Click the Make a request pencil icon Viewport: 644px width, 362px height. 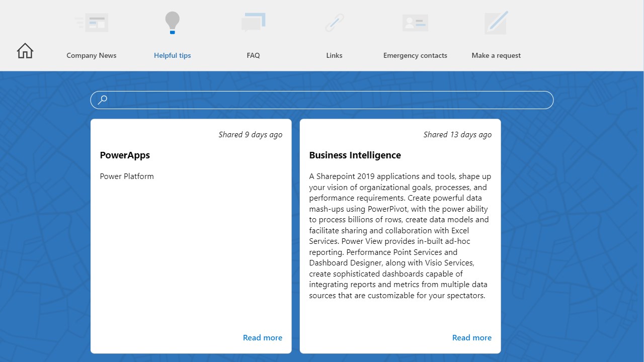(496, 23)
